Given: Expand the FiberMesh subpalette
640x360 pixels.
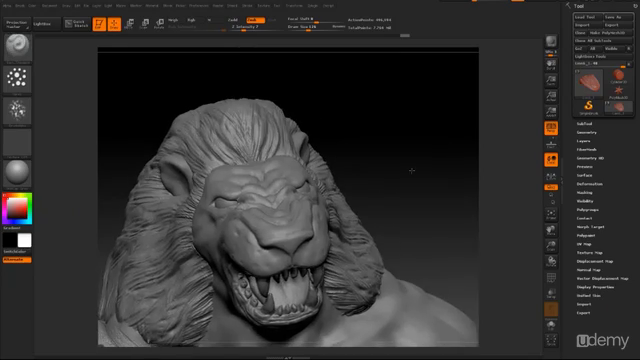Looking at the screenshot, I should [x=587, y=149].
